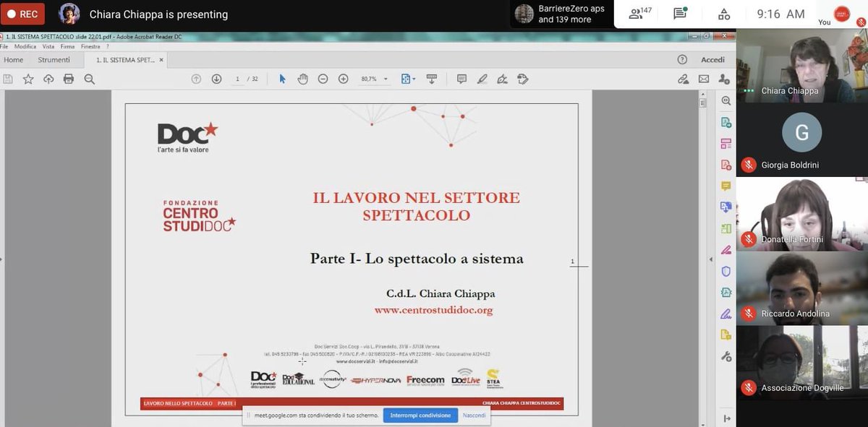
Task: Click the share link icon
Action: point(684,79)
